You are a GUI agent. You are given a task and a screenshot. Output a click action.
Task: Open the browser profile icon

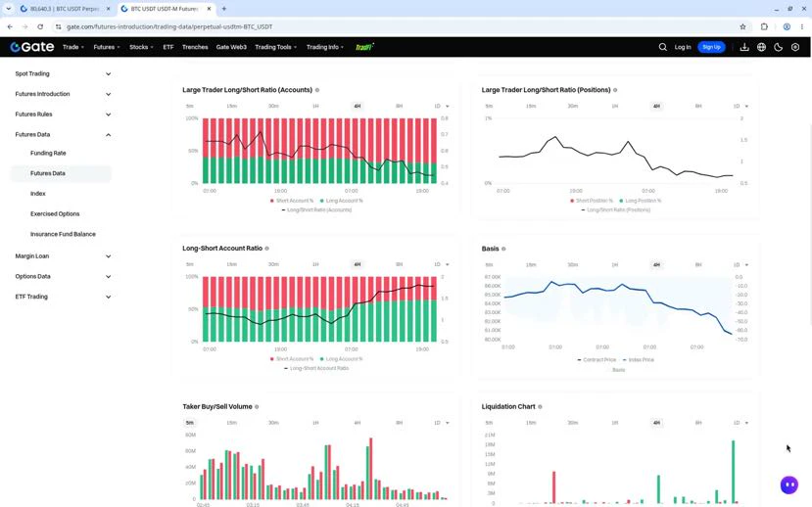[787, 26]
